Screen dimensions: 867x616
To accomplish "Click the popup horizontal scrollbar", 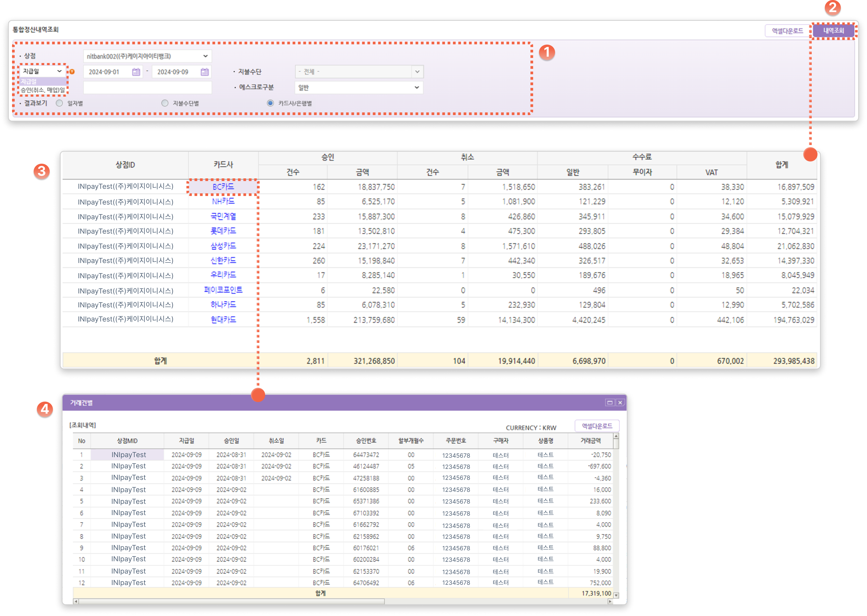I will [232, 601].
